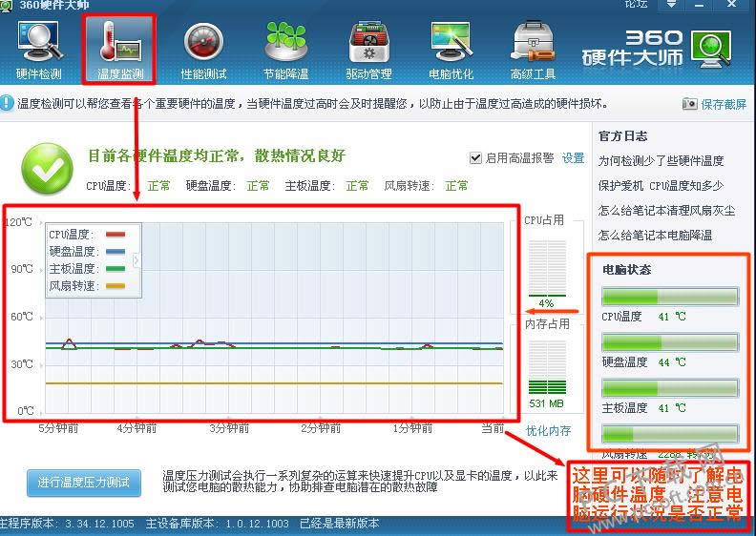Image resolution: width=756 pixels, height=536 pixels.
Task: Collapse the chart legend with its arrow
Action: [136, 260]
